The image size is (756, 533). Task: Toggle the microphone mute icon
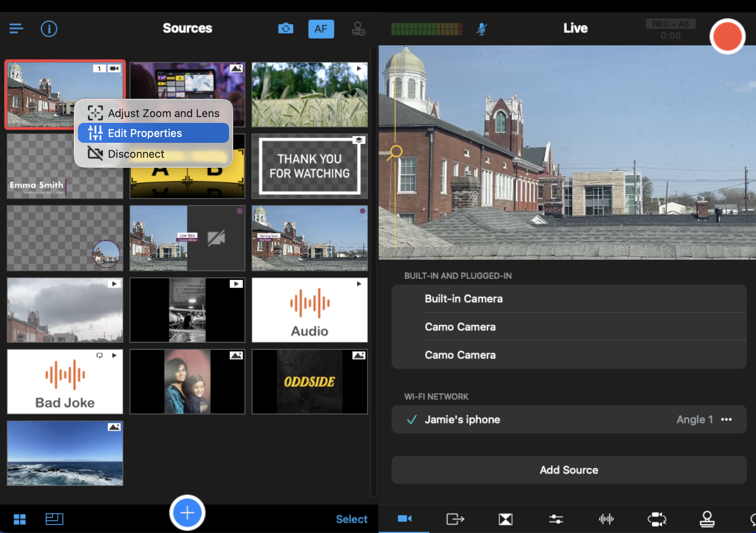[x=481, y=29]
